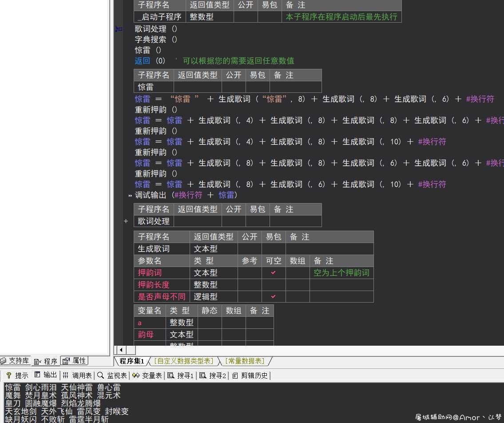The image size is (504, 423).
Task: Click the horizontal scrollbar track
Action: pos(320,350)
